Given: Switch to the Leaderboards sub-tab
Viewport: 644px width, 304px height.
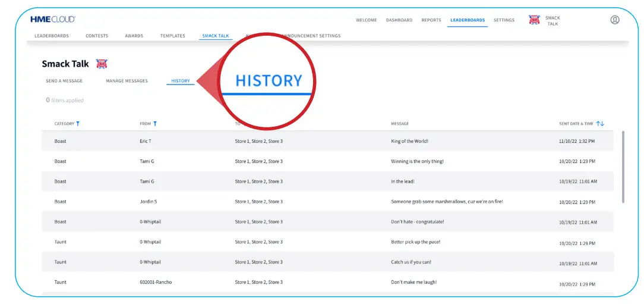Looking at the screenshot, I should pyautogui.click(x=52, y=36).
